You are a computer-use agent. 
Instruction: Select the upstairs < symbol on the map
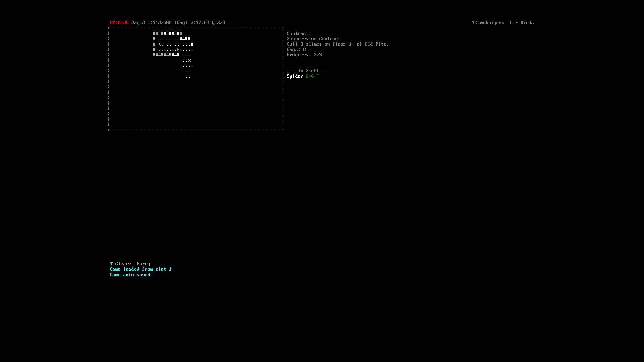pyautogui.click(x=160, y=44)
